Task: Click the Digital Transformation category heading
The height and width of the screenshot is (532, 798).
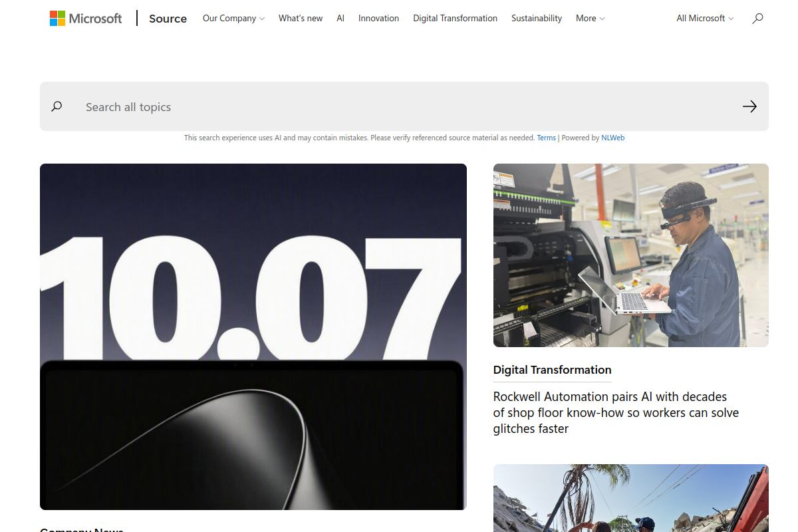Action: click(552, 370)
